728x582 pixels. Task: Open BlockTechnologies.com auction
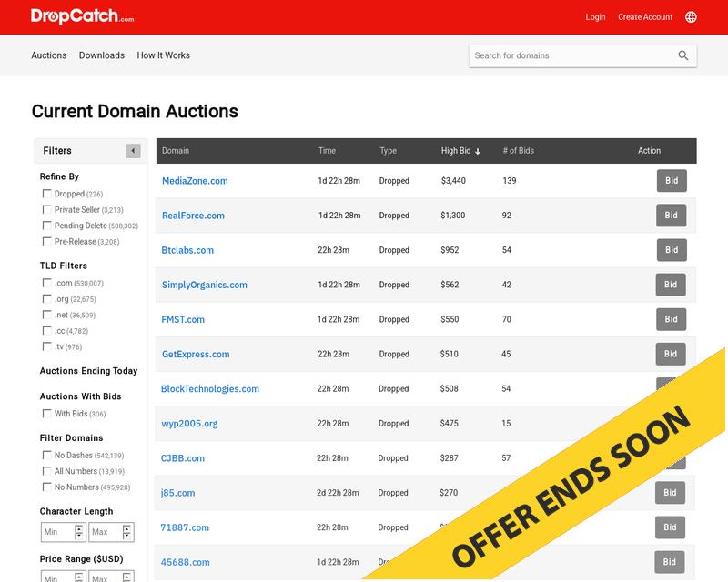(x=210, y=389)
